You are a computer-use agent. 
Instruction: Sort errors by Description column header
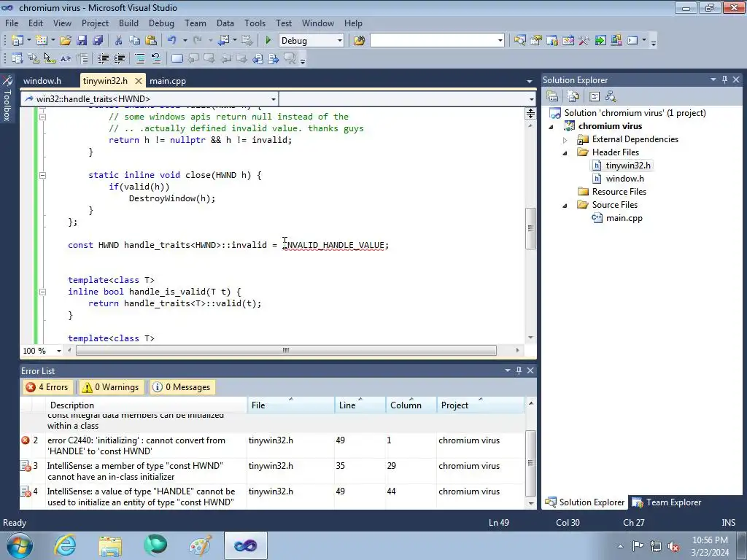[146, 405]
